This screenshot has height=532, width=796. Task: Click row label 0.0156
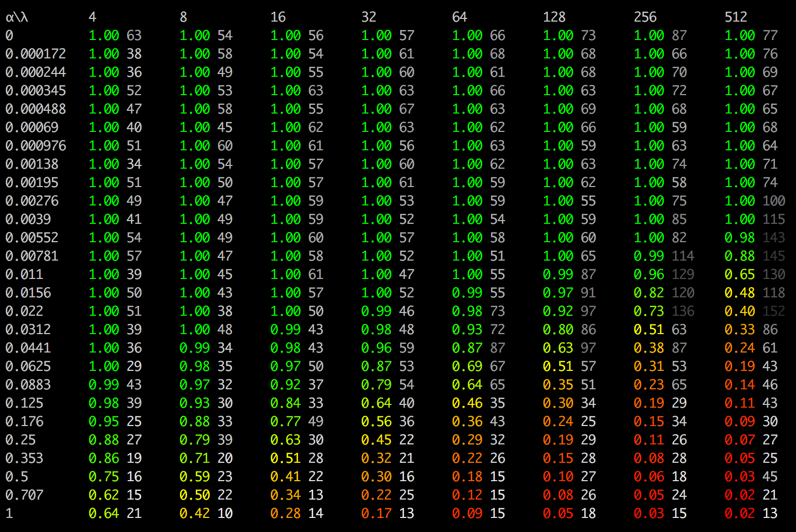28,293
